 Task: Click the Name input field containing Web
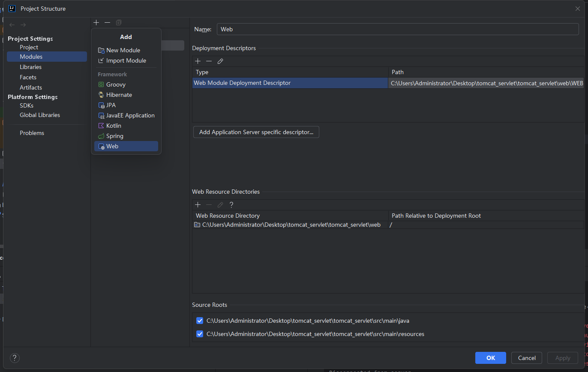coord(398,29)
